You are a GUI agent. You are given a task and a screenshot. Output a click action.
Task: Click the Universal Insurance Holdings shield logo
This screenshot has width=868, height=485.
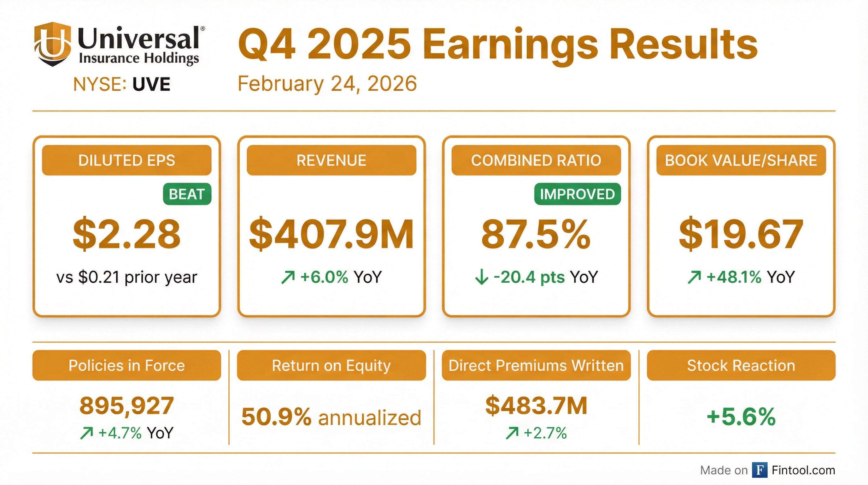pos(53,44)
